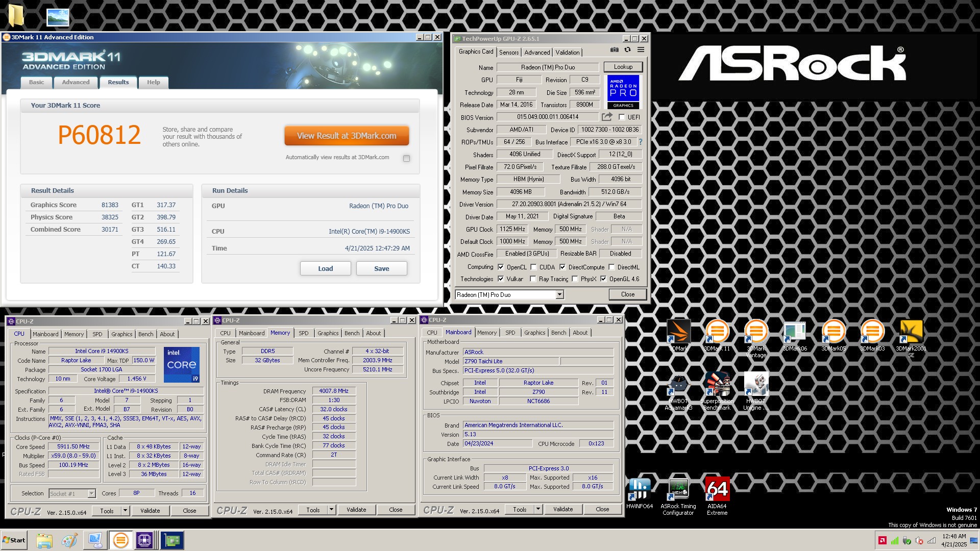The width and height of the screenshot is (980, 551).
Task: Open the folder icon on the desktop
Action: (16, 15)
